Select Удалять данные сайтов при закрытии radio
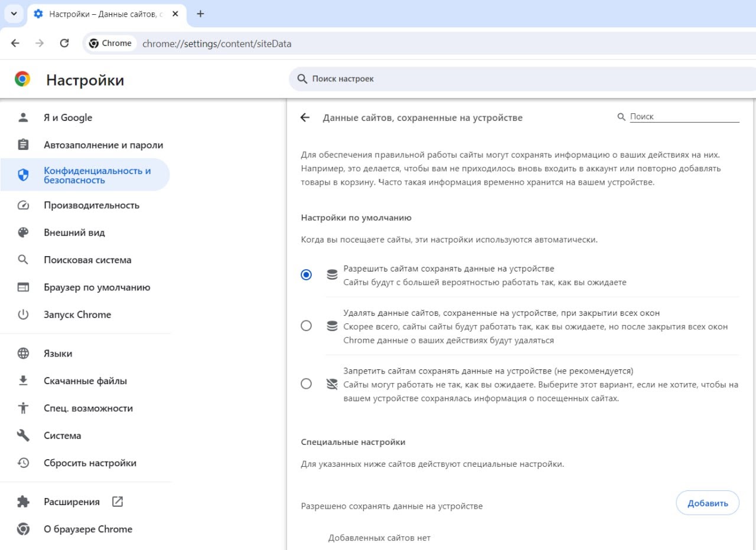This screenshot has width=756, height=550. 306,326
